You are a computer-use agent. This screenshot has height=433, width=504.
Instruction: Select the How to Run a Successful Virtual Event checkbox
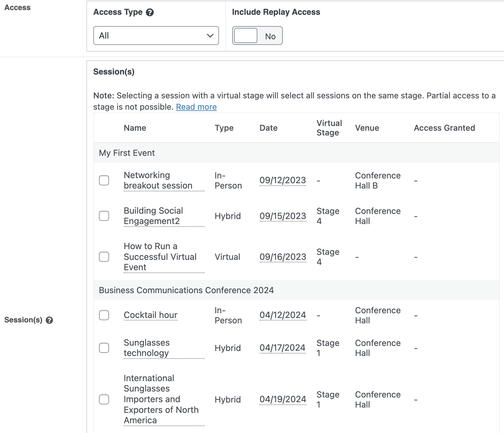pos(104,257)
